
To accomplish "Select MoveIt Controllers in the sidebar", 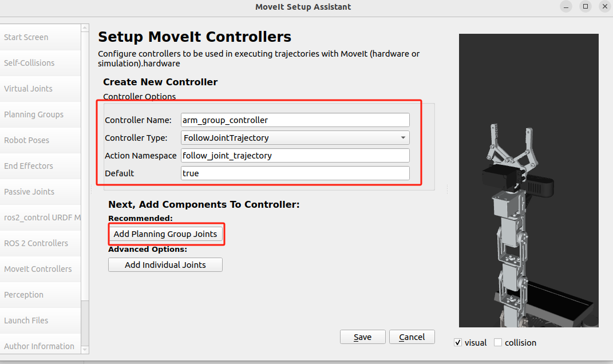I will (40, 270).
